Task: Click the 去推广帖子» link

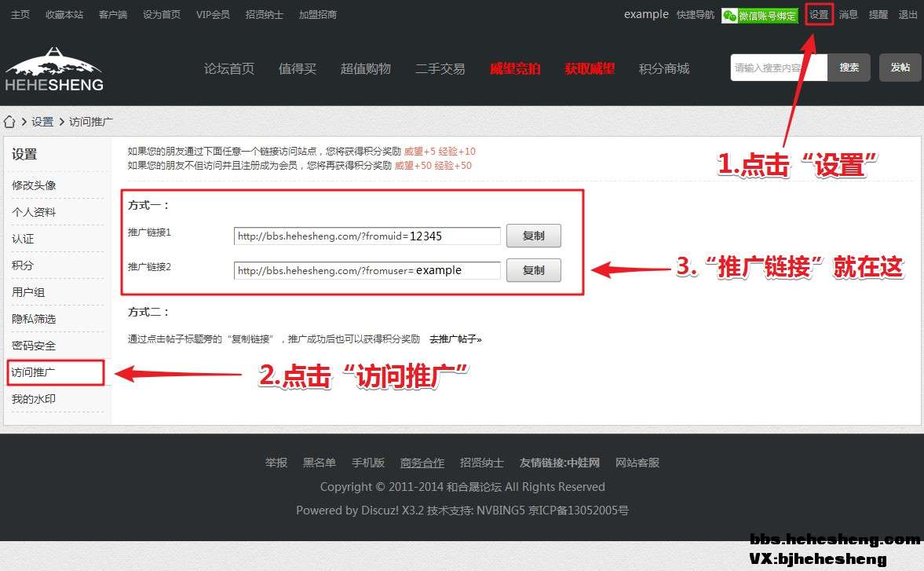Action: (x=455, y=339)
